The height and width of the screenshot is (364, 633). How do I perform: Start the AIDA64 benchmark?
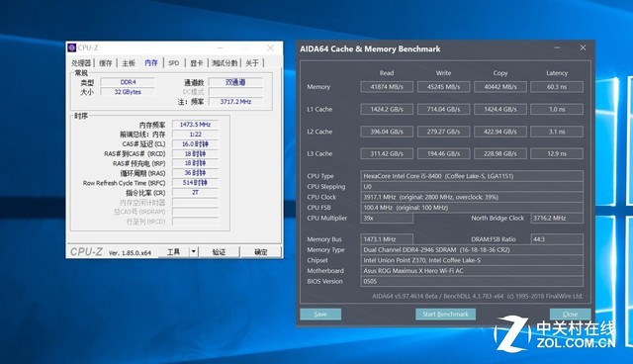[x=445, y=314]
